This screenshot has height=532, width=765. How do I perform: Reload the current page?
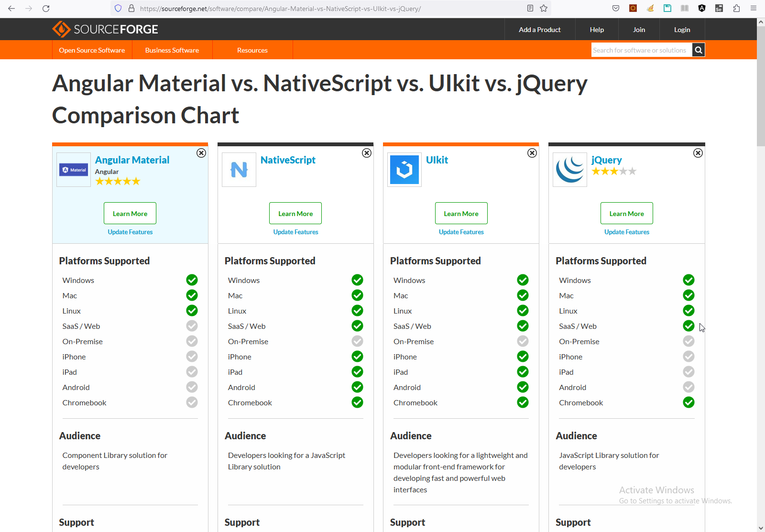coord(46,8)
